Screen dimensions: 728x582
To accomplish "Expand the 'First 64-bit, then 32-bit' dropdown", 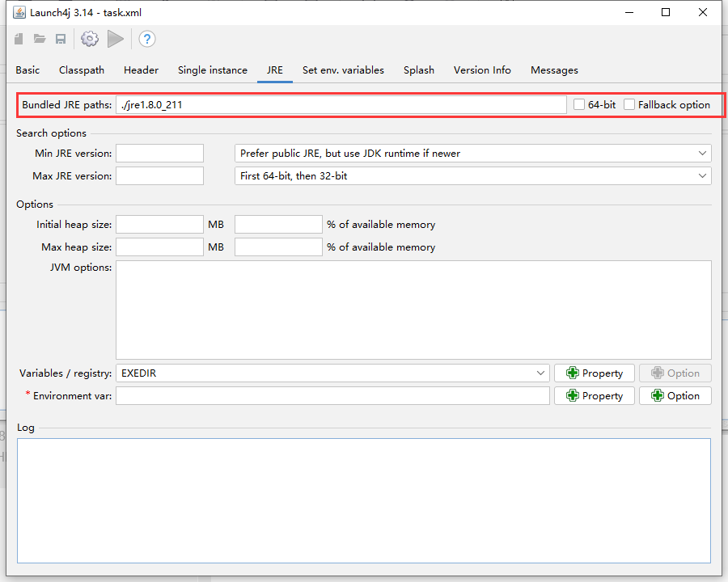I will [x=702, y=175].
